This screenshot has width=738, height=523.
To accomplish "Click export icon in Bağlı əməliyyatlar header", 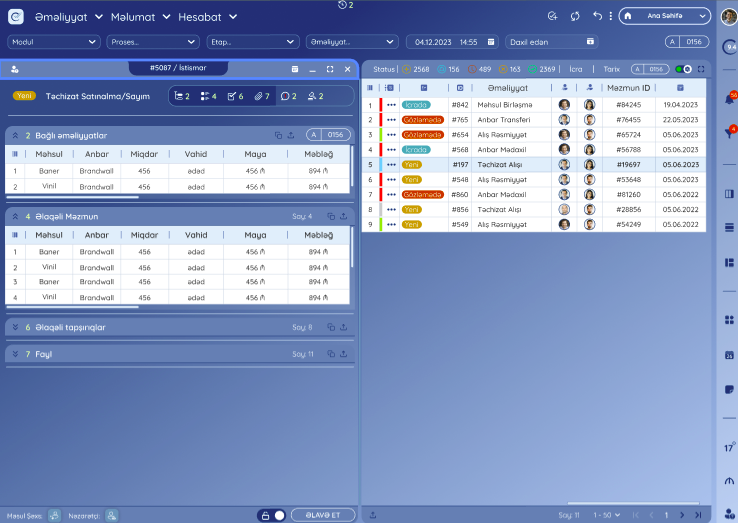I will click(x=291, y=135).
